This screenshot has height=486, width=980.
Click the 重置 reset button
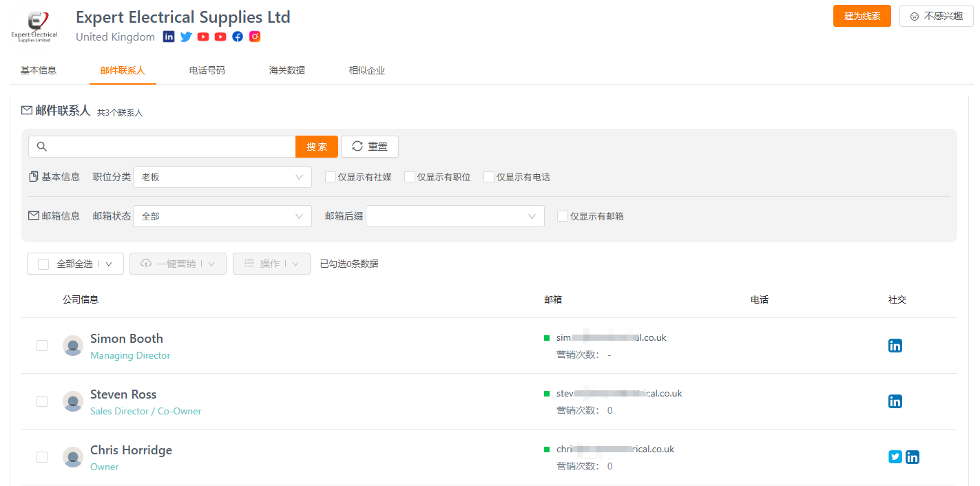pyautogui.click(x=370, y=147)
